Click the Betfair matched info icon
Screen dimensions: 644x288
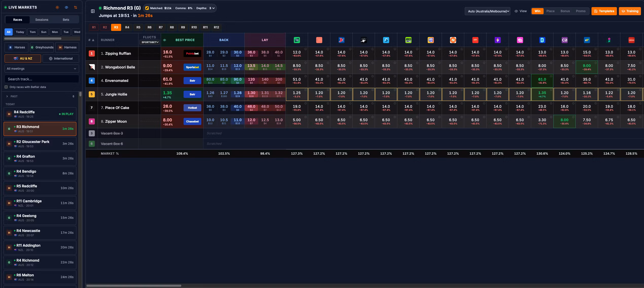147,8
